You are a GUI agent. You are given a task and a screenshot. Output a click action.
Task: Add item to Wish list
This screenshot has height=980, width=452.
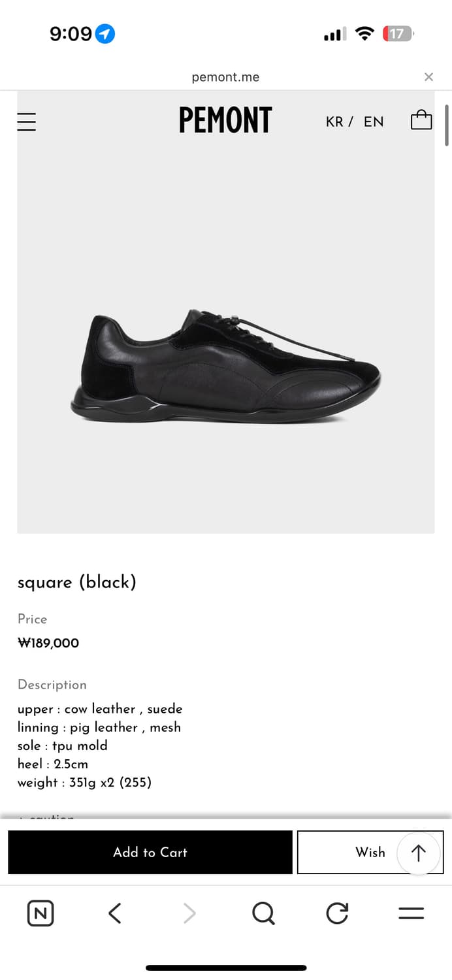tap(370, 852)
